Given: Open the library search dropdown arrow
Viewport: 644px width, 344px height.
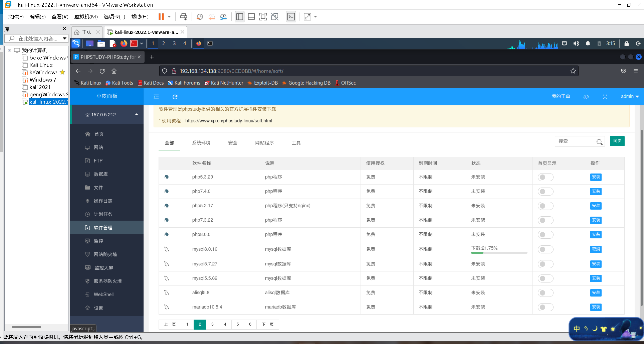Looking at the screenshot, I should point(64,38).
